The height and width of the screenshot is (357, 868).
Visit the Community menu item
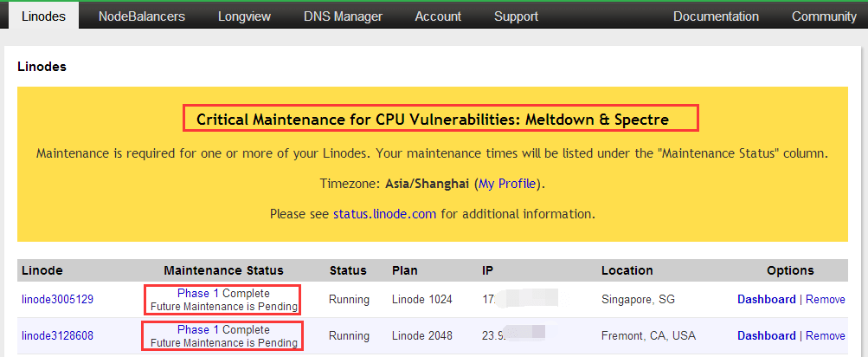(x=823, y=16)
